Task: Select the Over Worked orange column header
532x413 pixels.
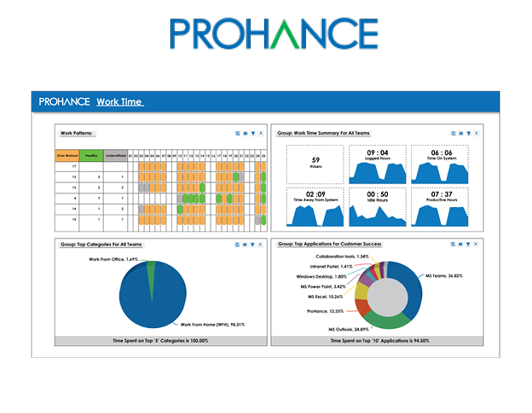Action: coord(67,156)
